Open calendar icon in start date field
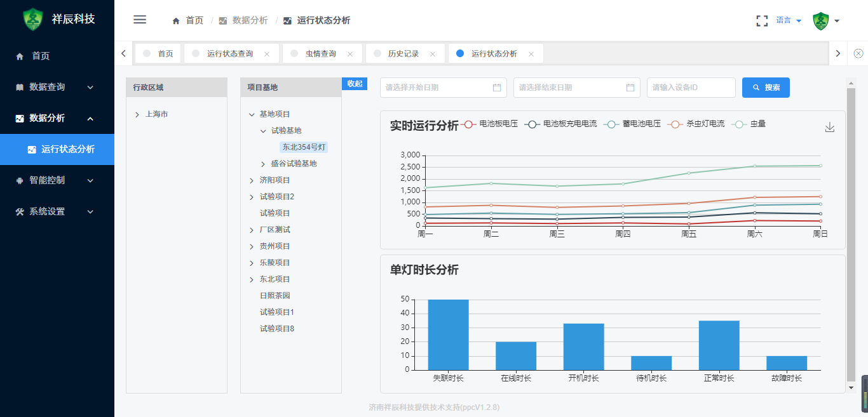This screenshot has height=417, width=868. pos(497,88)
